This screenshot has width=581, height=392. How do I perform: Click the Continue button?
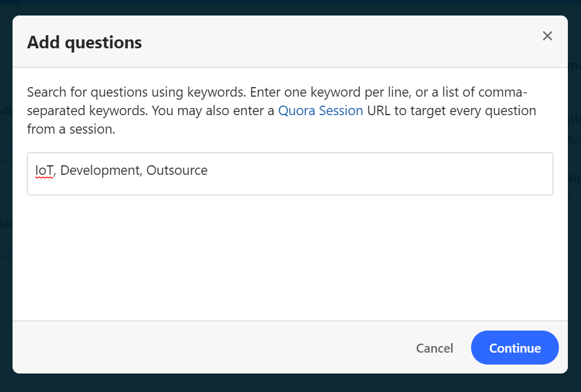515,348
